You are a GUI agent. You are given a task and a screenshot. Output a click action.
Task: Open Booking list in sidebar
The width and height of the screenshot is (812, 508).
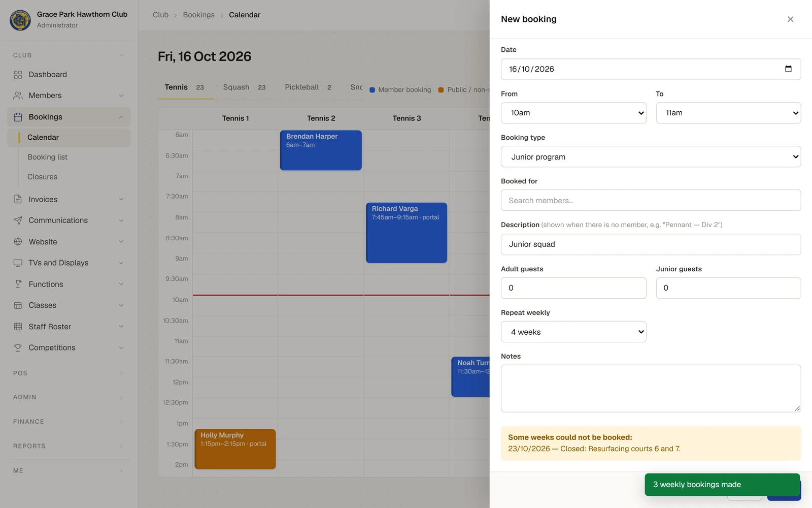(x=47, y=157)
